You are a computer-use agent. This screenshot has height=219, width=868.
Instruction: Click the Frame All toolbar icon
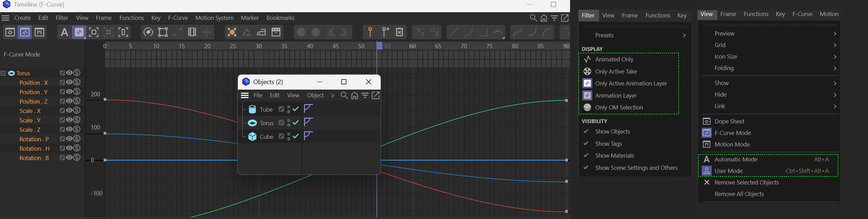[93, 32]
